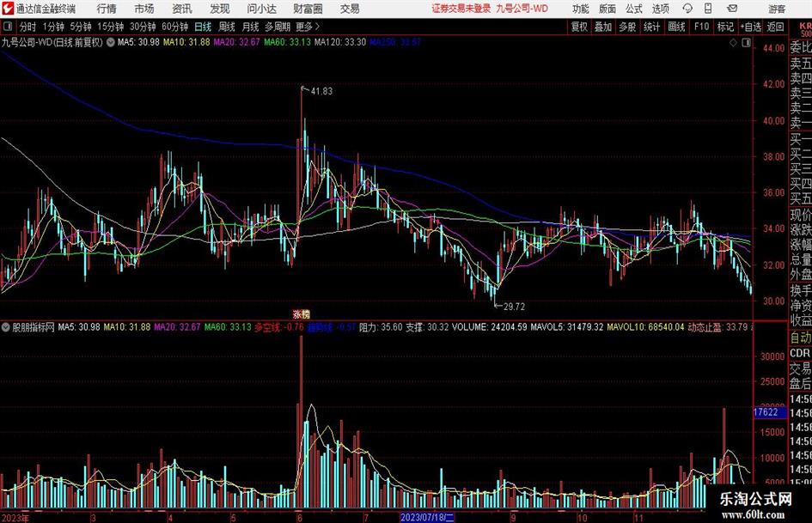The height and width of the screenshot is (523, 812).
Task: Click the Tongdaxin red logo icon
Action: pyautogui.click(x=7, y=9)
